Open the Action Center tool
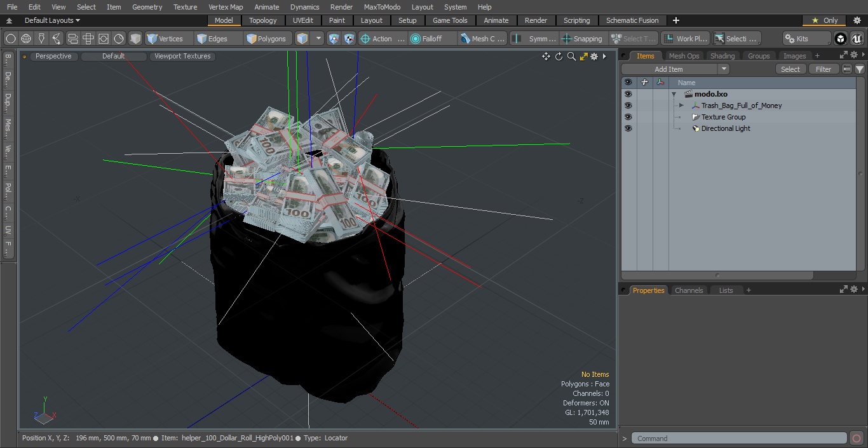868x448 pixels. coord(383,39)
